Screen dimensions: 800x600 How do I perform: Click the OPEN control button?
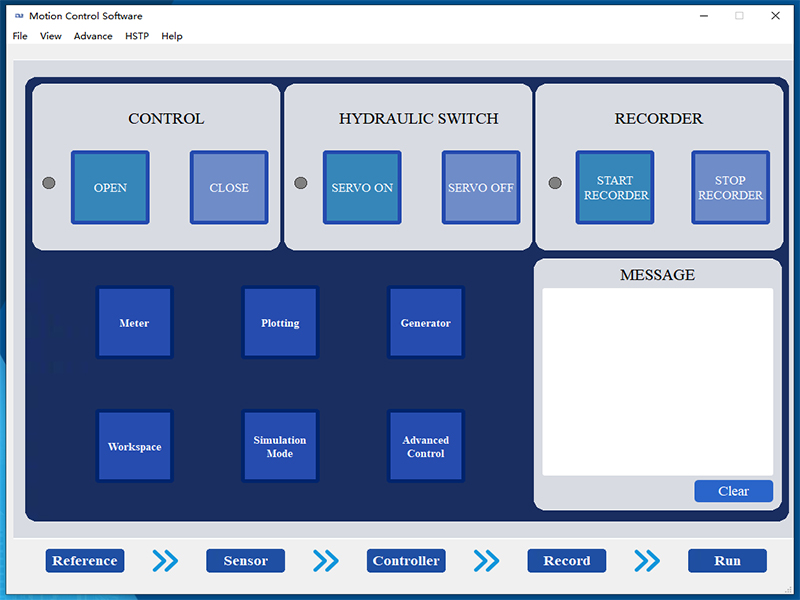pyautogui.click(x=110, y=188)
